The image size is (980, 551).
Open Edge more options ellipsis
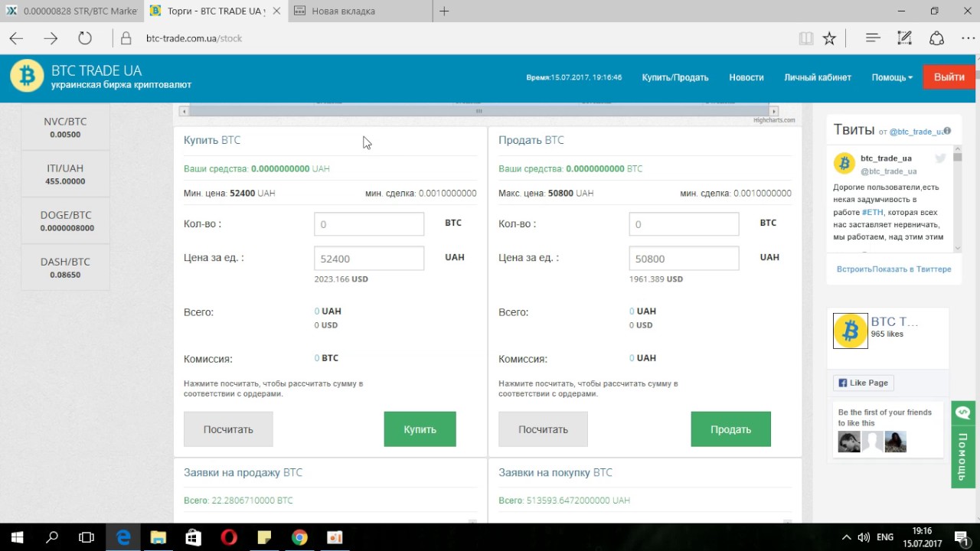[967, 38]
